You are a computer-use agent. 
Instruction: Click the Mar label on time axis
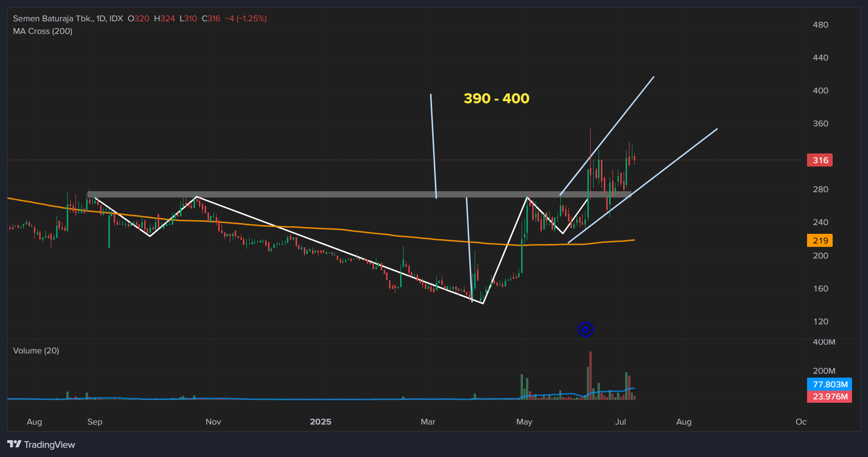tap(428, 422)
